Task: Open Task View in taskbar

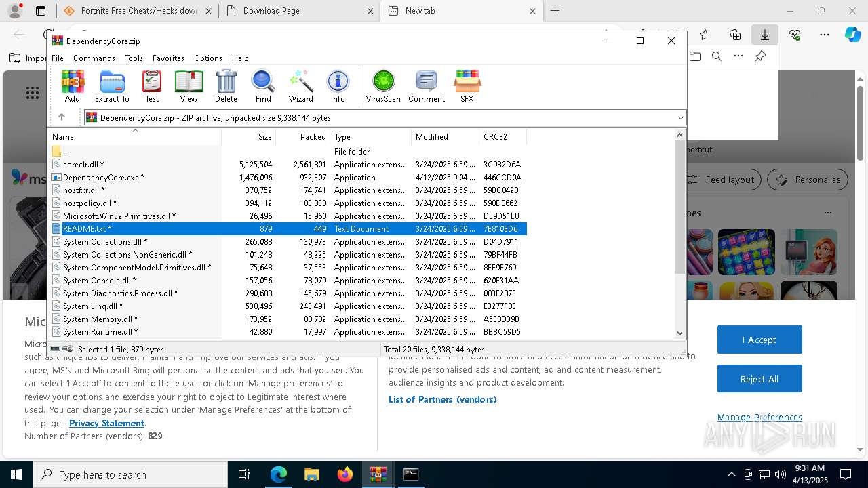Action: (244, 474)
